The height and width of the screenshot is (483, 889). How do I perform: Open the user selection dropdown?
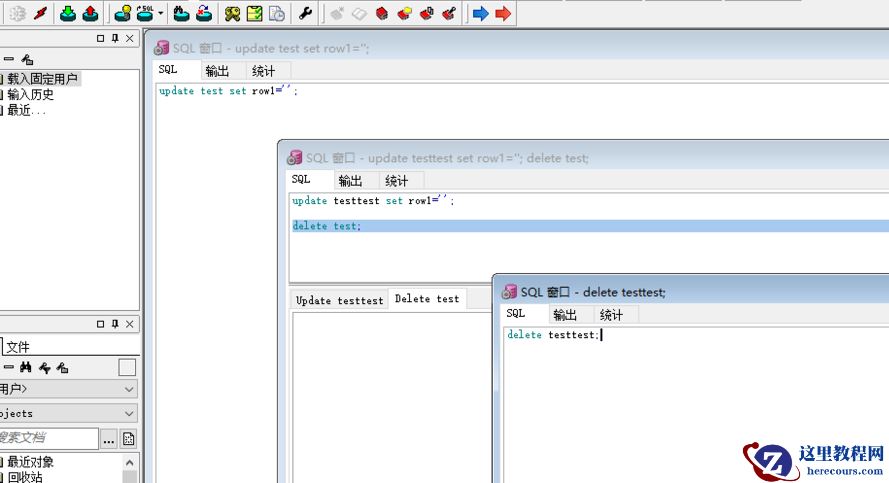[x=129, y=389]
